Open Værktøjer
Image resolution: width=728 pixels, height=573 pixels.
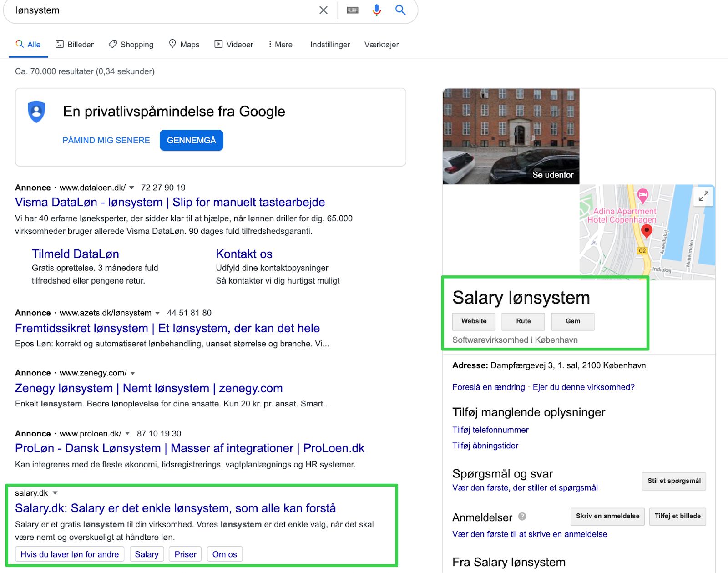point(381,45)
